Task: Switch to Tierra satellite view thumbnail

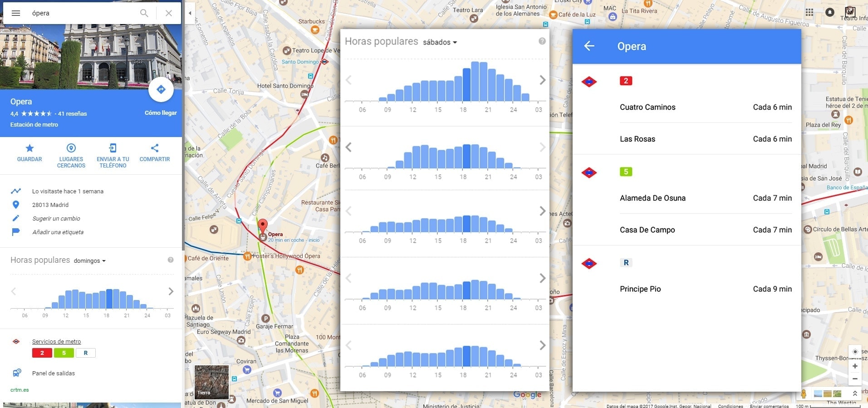Action: point(211,382)
